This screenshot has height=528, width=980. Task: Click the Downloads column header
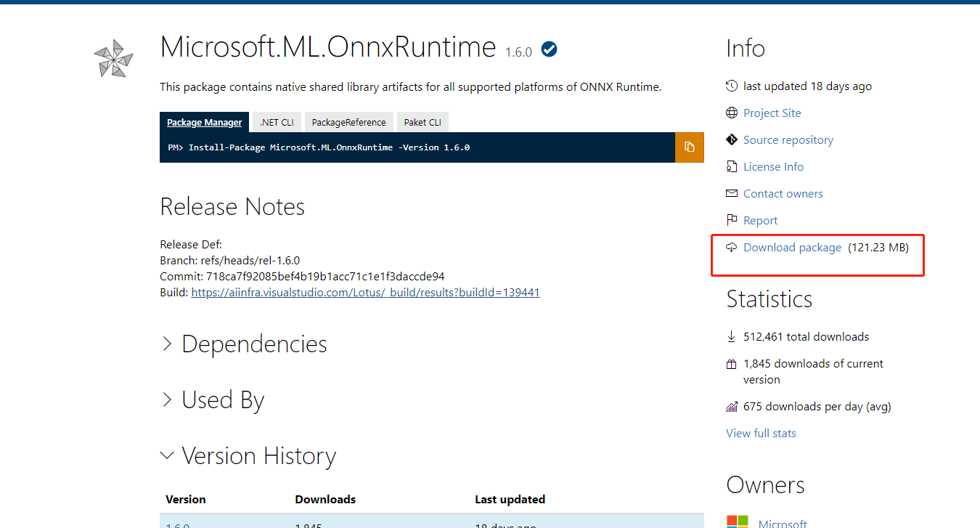click(x=325, y=500)
